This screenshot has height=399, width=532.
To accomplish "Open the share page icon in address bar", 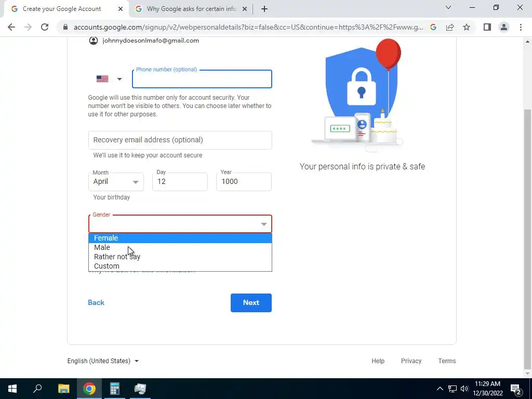I will pos(450,27).
